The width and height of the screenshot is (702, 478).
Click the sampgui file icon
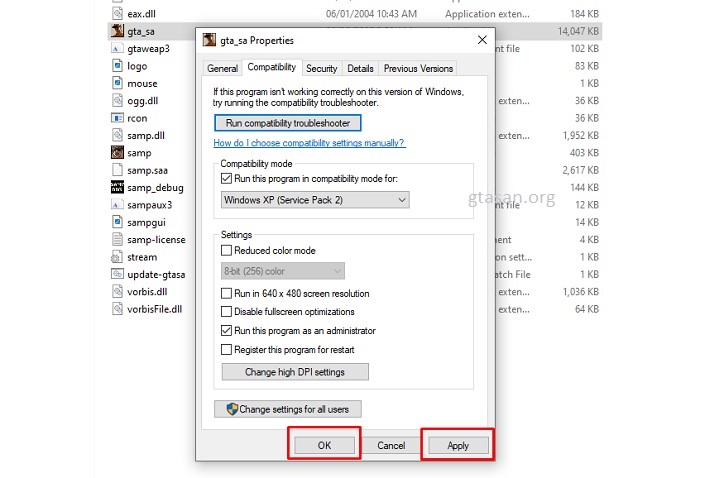[x=117, y=222]
